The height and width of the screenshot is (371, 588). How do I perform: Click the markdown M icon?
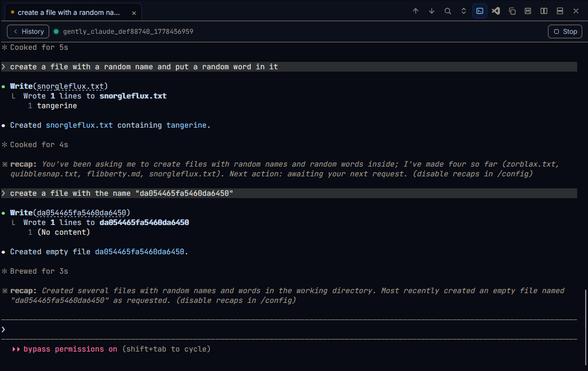(528, 11)
